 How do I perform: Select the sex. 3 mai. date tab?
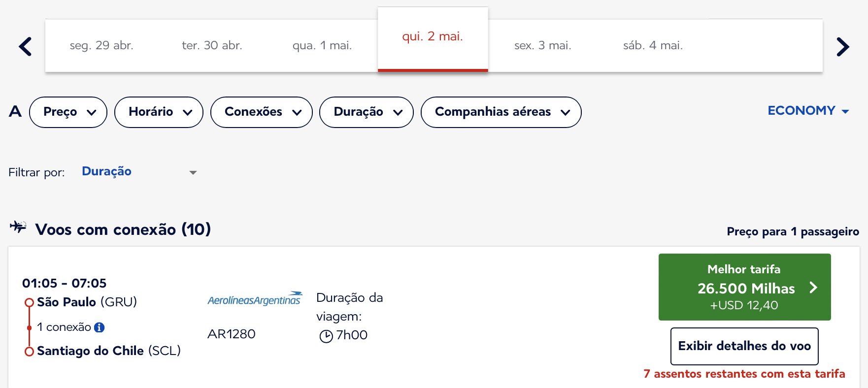[x=543, y=46]
